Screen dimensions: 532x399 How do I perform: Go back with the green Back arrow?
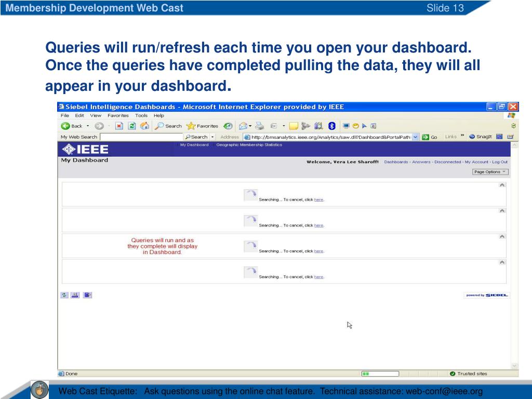pos(72,126)
